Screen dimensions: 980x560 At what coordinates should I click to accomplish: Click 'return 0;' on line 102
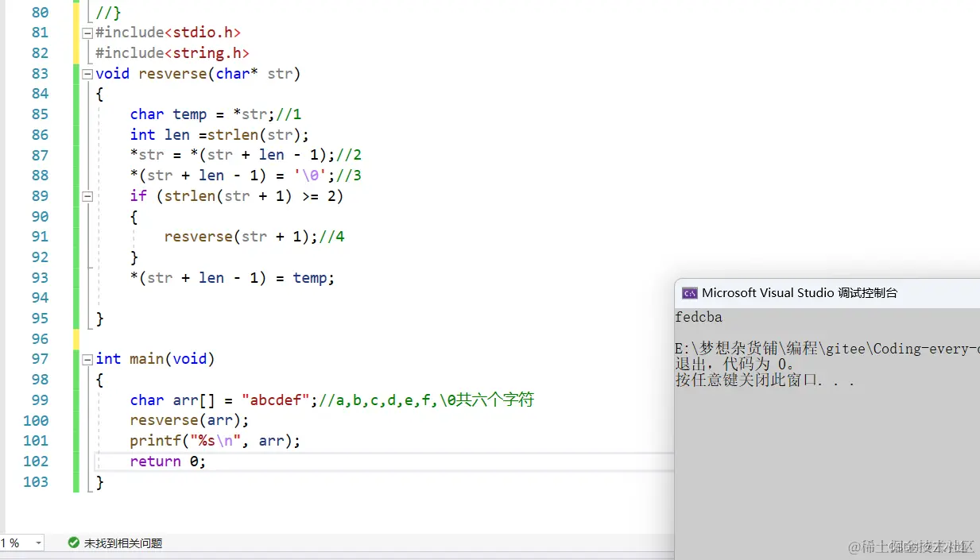(x=168, y=462)
